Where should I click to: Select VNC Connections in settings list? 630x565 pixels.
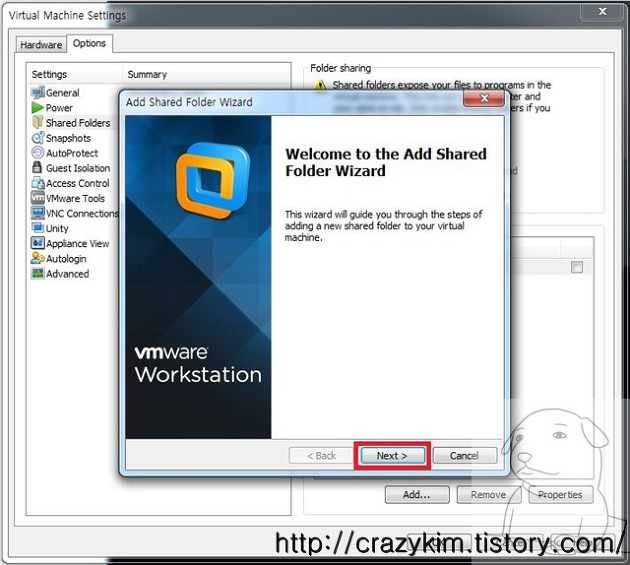(x=82, y=213)
